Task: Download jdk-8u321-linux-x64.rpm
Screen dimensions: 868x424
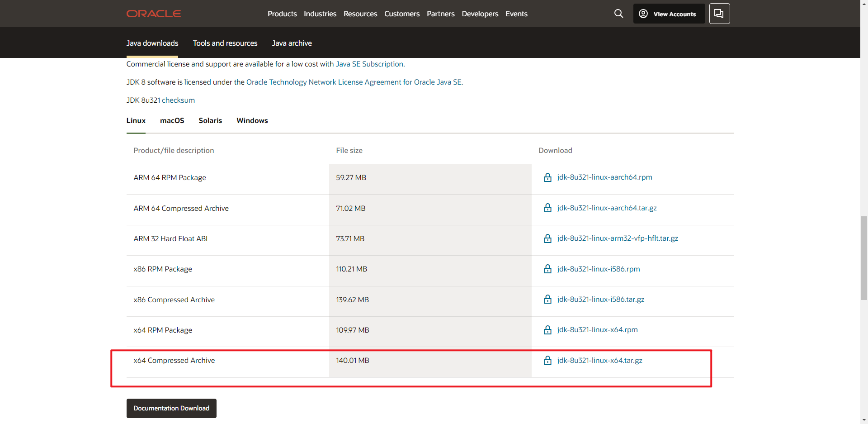Action: 597,329
